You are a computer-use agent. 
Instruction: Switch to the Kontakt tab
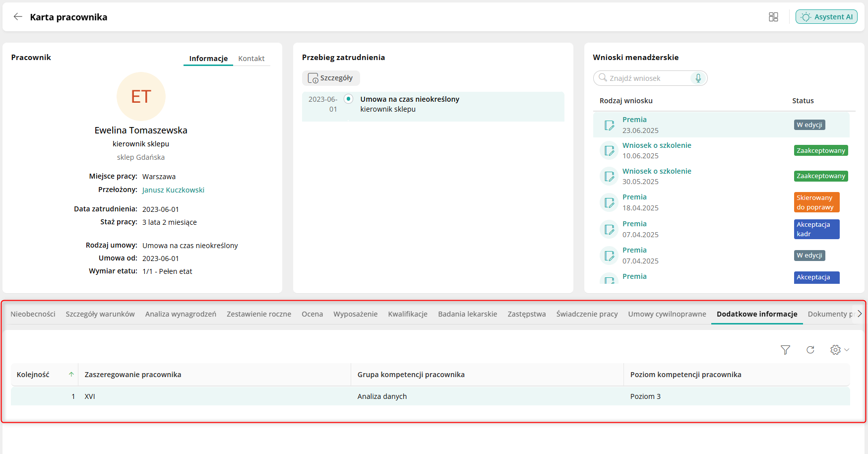point(251,59)
